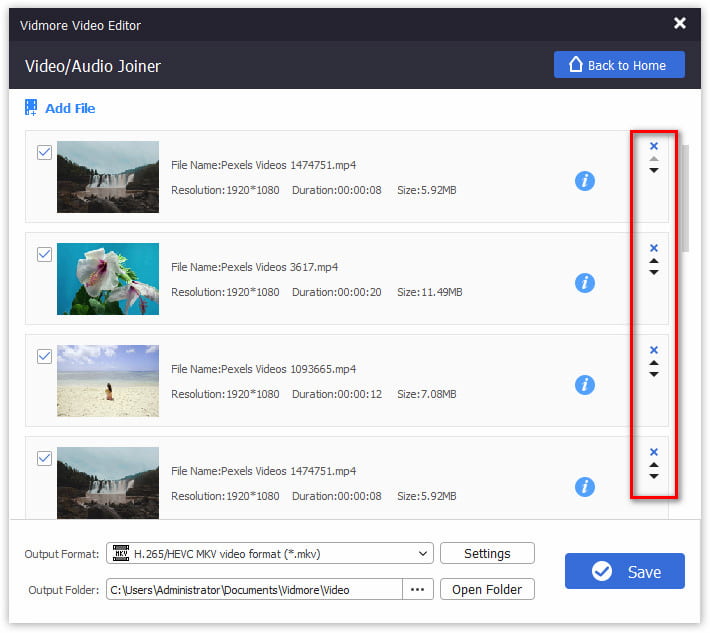The image size is (710, 633).
Task: Deselect the beach video checkbox
Action: pos(44,357)
